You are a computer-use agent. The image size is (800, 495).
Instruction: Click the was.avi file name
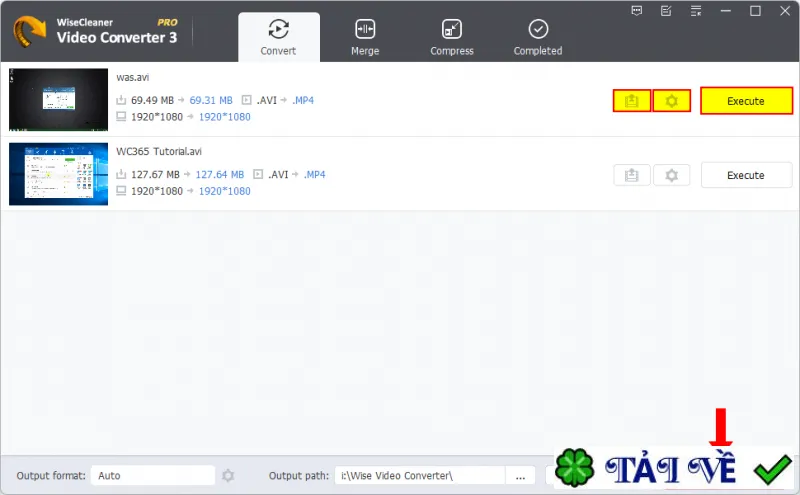(x=133, y=78)
